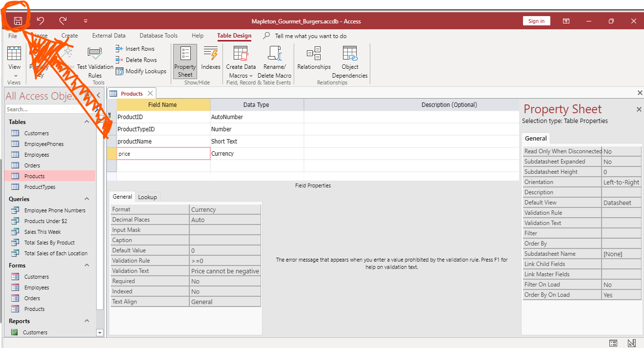
Task: Open Total Sales of Each Location query
Action: pyautogui.click(x=56, y=253)
